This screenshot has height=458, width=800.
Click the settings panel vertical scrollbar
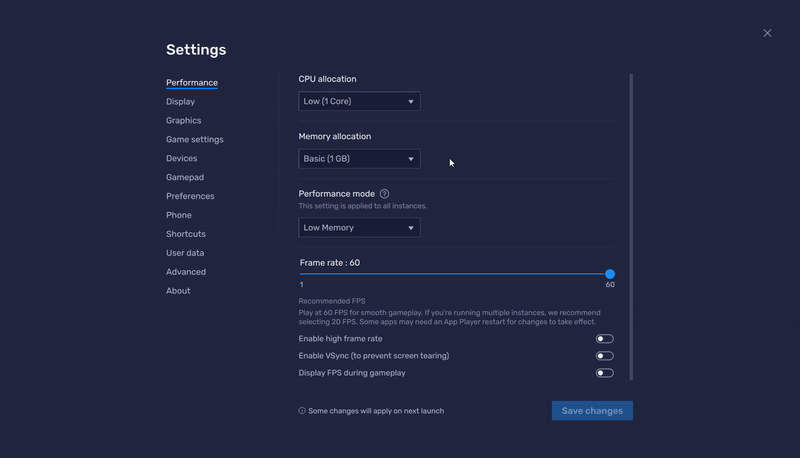tap(631, 227)
